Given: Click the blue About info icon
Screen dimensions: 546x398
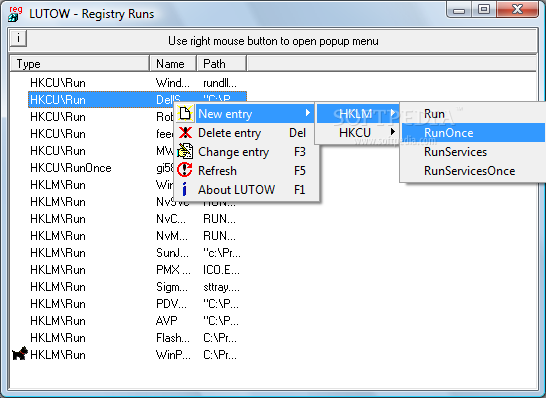Looking at the screenshot, I should [x=185, y=189].
